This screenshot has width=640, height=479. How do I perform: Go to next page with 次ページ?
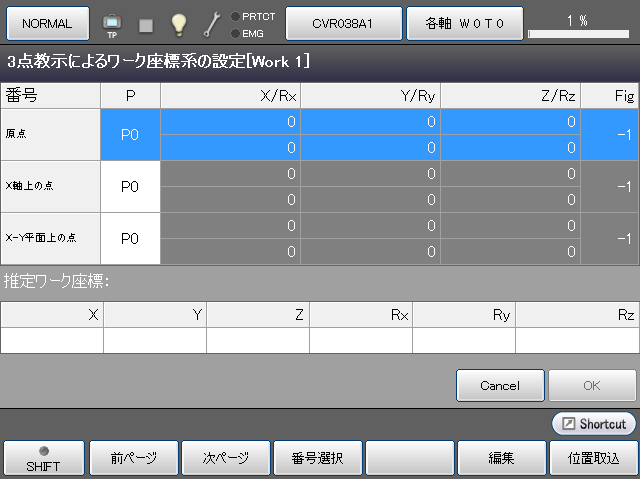(226, 459)
